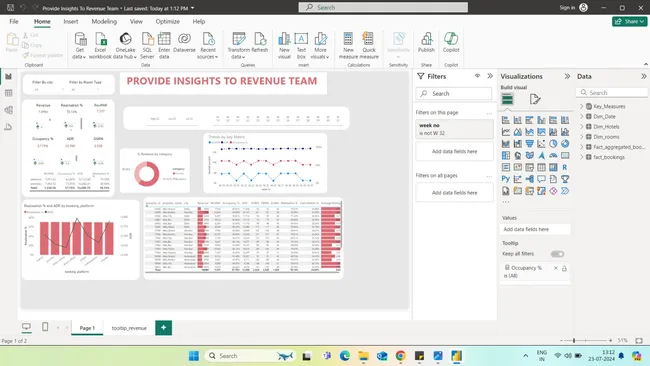Screen dimensions: 650x366
Task: Open File Explorer from taskbar
Action: pyautogui.click(x=364, y=356)
